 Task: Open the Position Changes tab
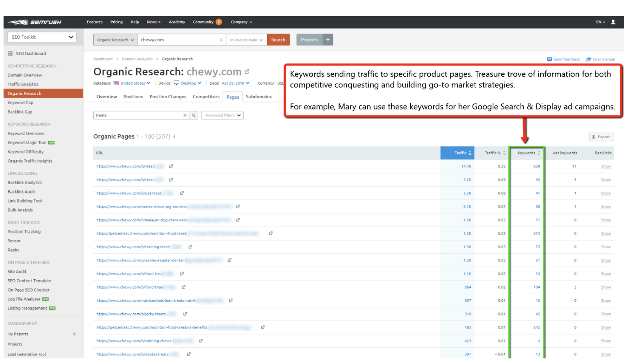[168, 97]
